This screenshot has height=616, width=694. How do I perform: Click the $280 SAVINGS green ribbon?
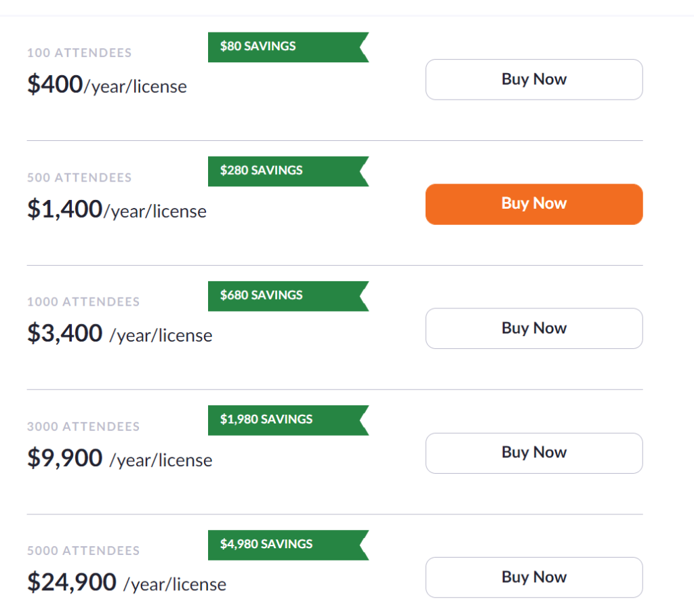[x=288, y=171]
